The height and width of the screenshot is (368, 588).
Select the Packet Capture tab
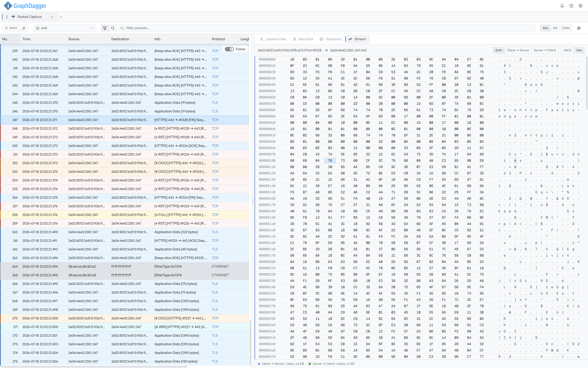29,17
